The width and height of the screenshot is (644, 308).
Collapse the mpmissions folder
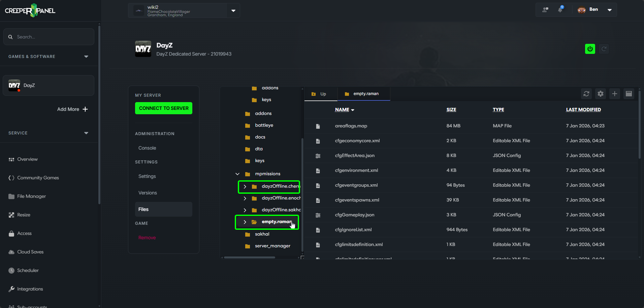[237, 174]
